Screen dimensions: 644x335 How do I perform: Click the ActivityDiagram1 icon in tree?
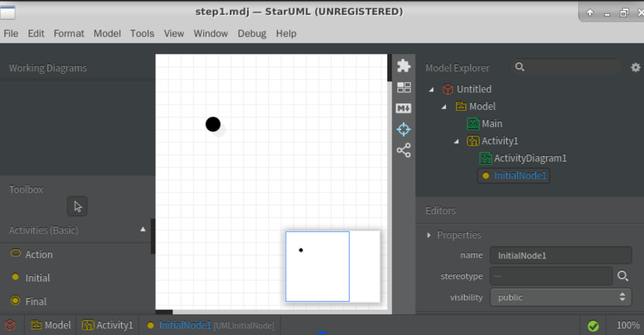point(486,158)
